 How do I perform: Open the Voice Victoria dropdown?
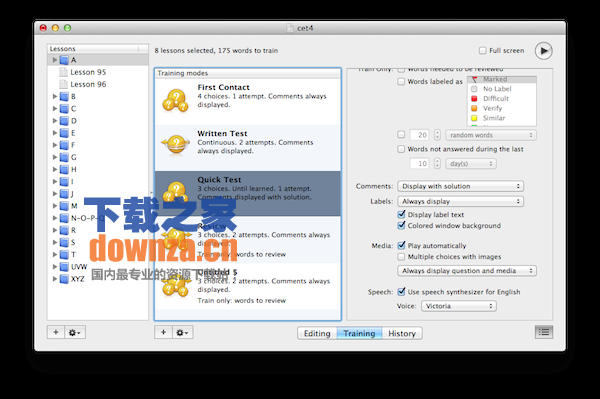pos(459,306)
